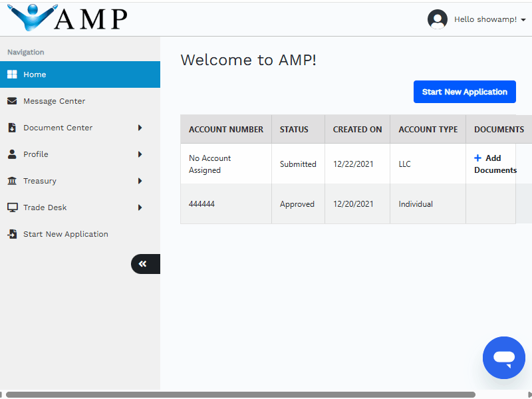Click the Document Center file icon
532x399 pixels.
pos(12,128)
